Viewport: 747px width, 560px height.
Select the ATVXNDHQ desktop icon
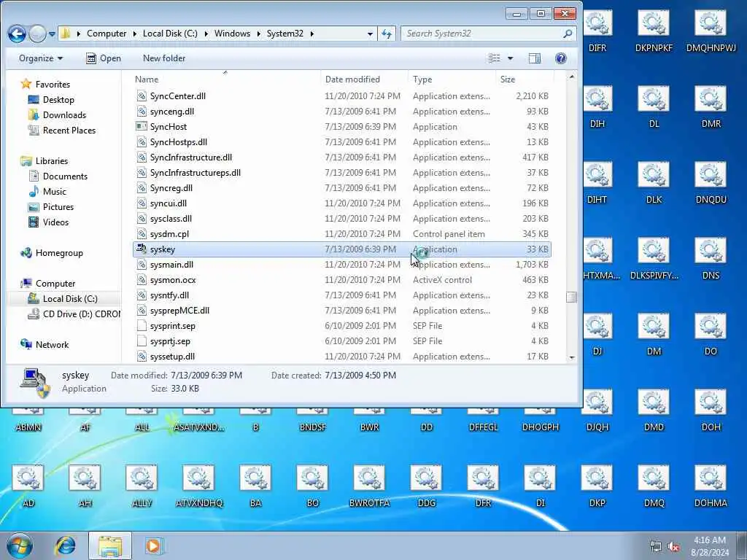tap(198, 487)
